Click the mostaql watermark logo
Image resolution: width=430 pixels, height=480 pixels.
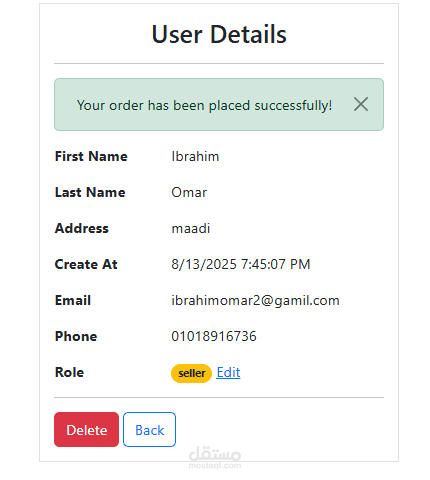(215, 458)
